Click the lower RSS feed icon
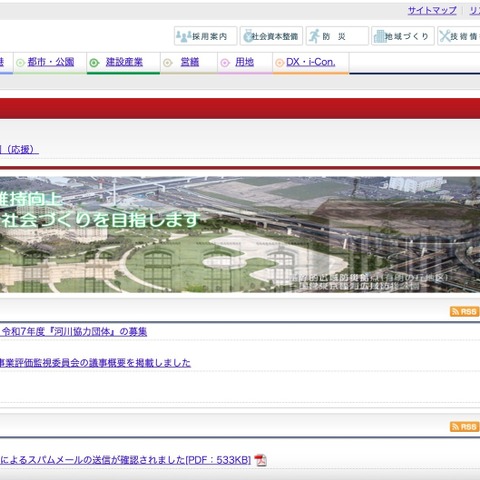This screenshot has height=480, width=480. [464, 427]
